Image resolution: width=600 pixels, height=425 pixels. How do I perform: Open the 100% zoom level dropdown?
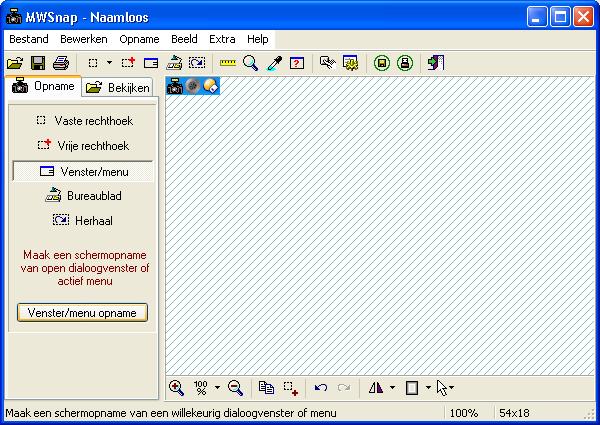point(217,387)
